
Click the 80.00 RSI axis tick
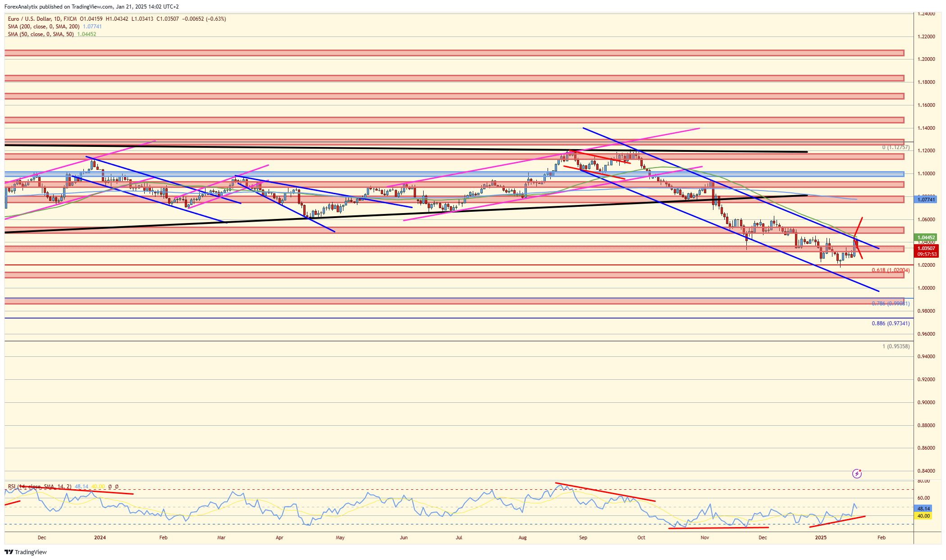pyautogui.click(x=923, y=481)
